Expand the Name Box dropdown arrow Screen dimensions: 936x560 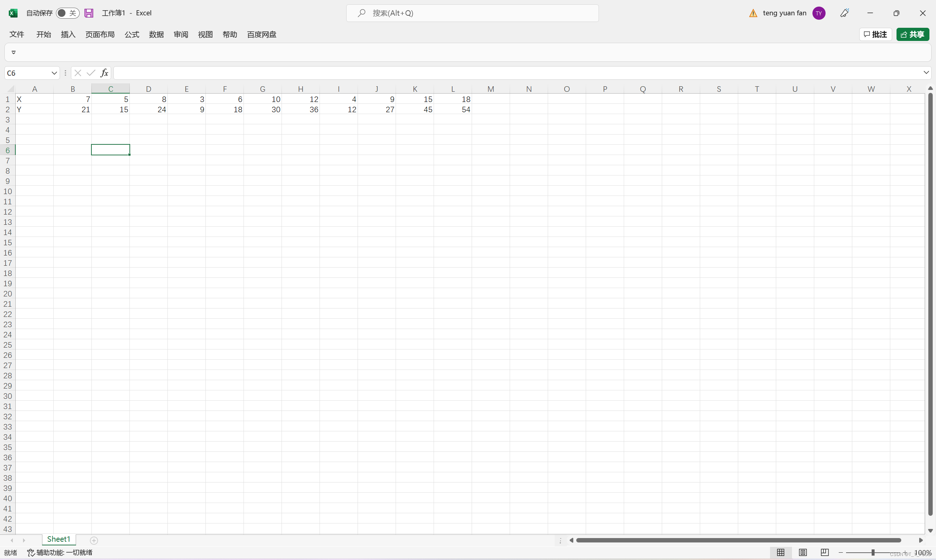pyautogui.click(x=54, y=73)
